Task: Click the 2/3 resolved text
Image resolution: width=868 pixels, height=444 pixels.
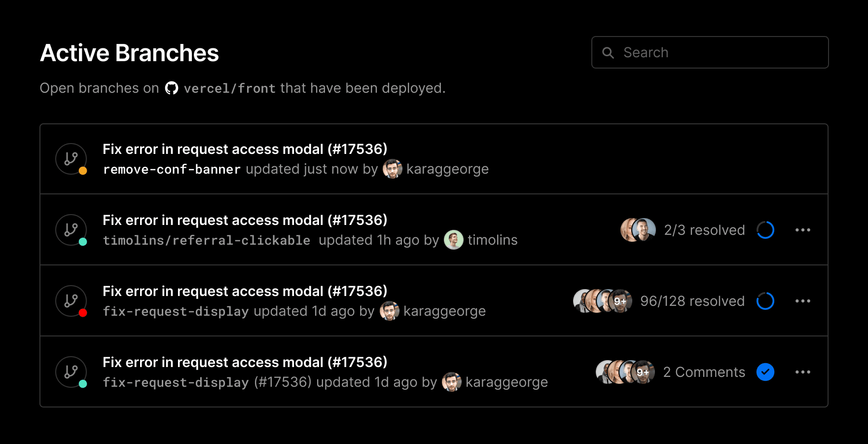Action: pos(704,230)
